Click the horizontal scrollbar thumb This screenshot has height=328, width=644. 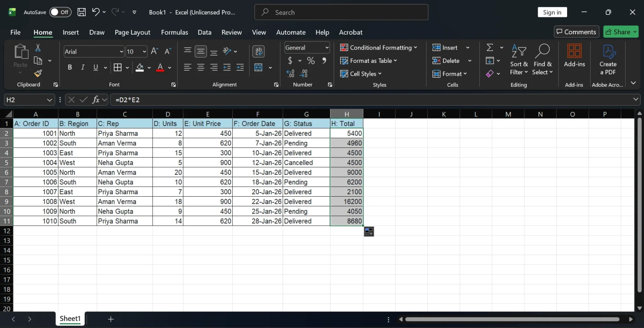[x=512, y=319]
